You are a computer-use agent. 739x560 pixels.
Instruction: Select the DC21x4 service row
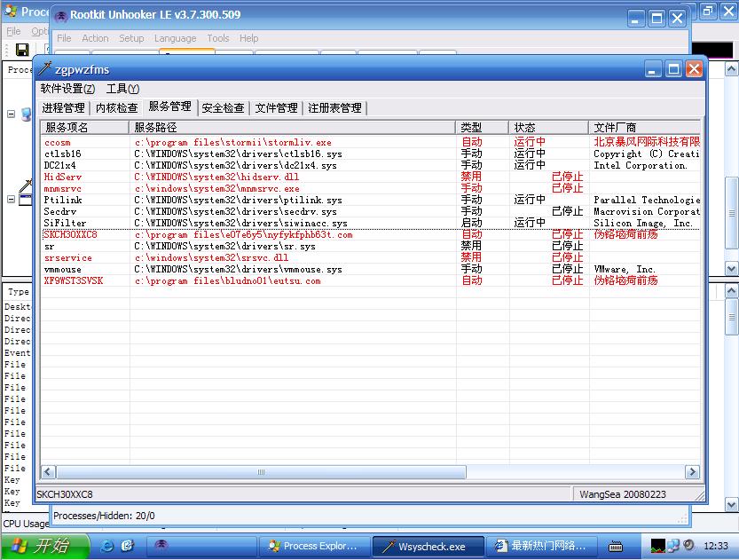pyautogui.click(x=371, y=165)
